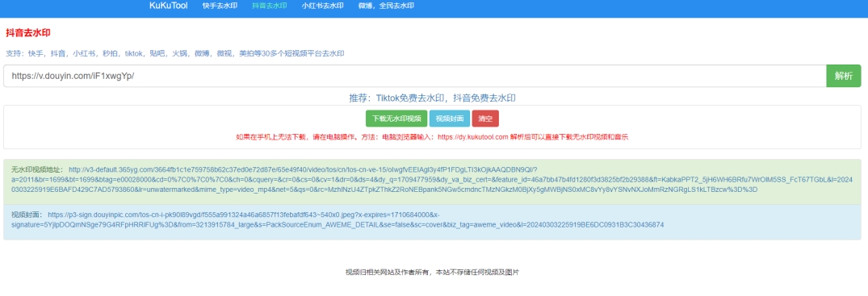Viewport: 868px width, 296px height.
Task: Open 小红书去水印 nav item
Action: coord(323,6)
